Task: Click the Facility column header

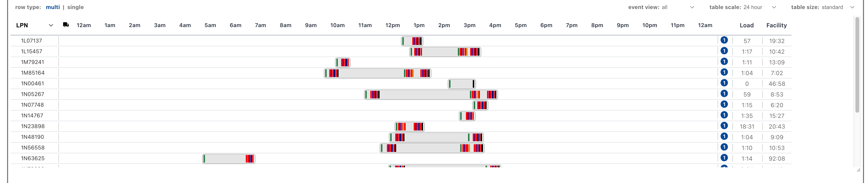Action: [x=777, y=25]
